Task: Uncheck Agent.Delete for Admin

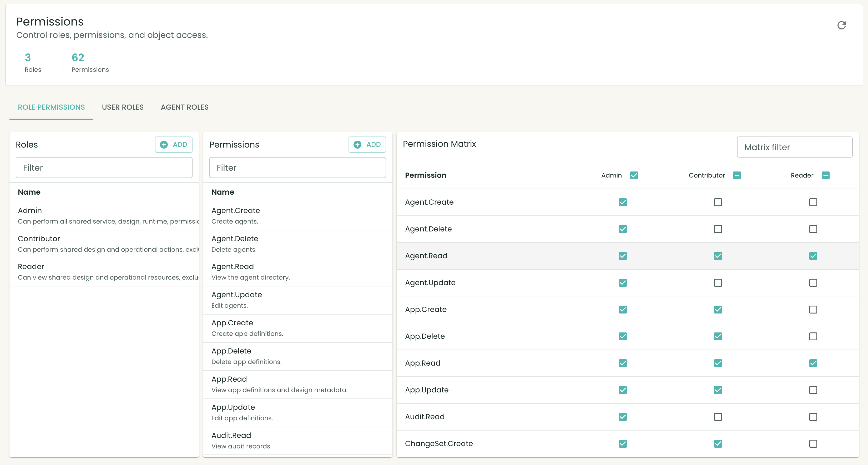Action: tap(623, 229)
